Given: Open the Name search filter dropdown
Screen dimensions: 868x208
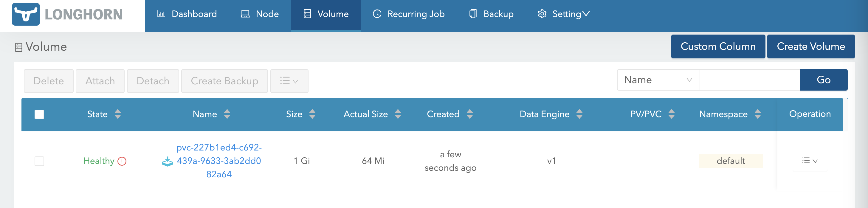Looking at the screenshot, I should pos(658,80).
